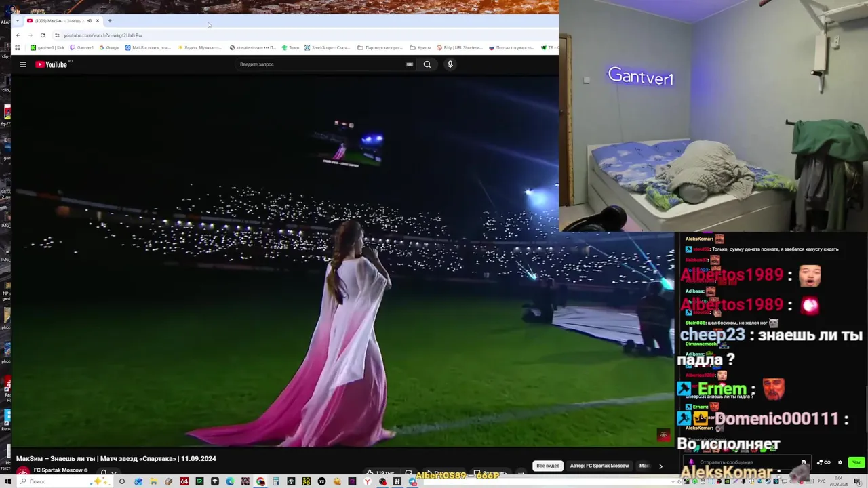The width and height of the screenshot is (868, 488).
Task: Open chat settings gear icon
Action: tap(840, 462)
